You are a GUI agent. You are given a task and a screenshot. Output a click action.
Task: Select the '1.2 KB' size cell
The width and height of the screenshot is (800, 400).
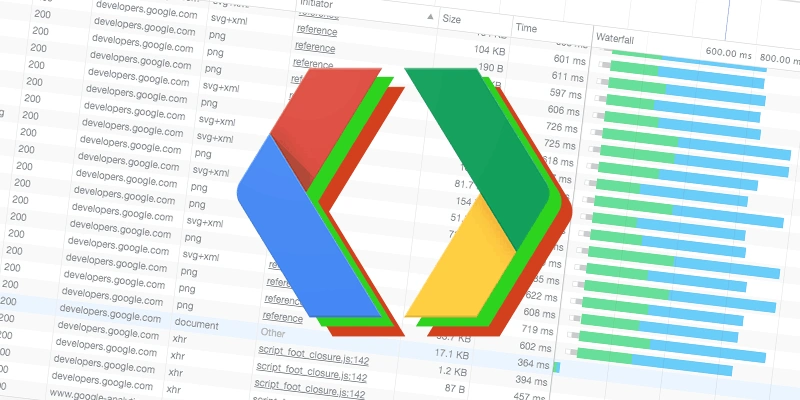tap(452, 371)
